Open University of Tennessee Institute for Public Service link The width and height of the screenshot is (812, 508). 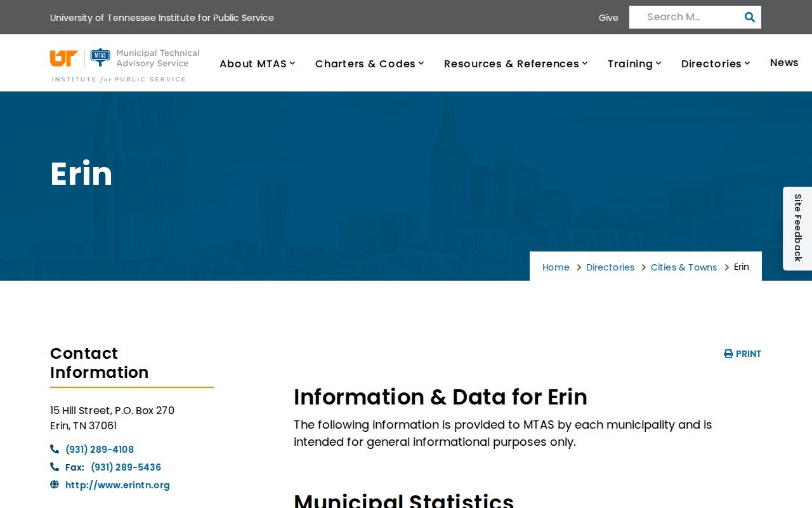pos(162,18)
